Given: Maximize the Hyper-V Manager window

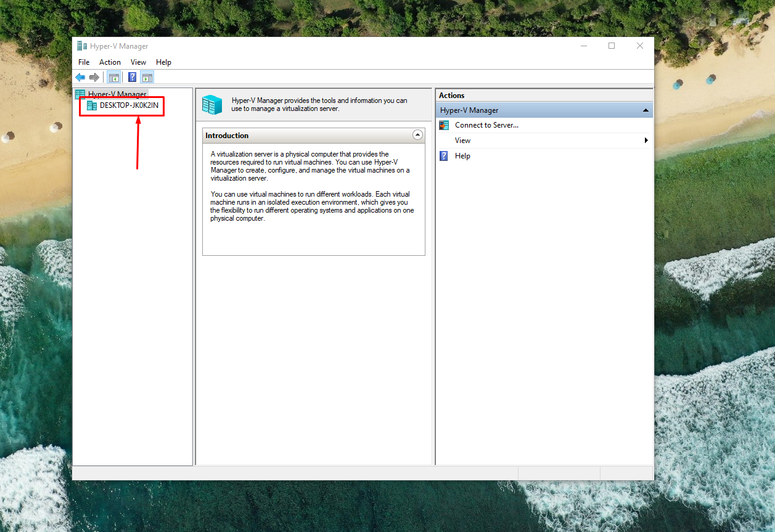Looking at the screenshot, I should 612,46.
